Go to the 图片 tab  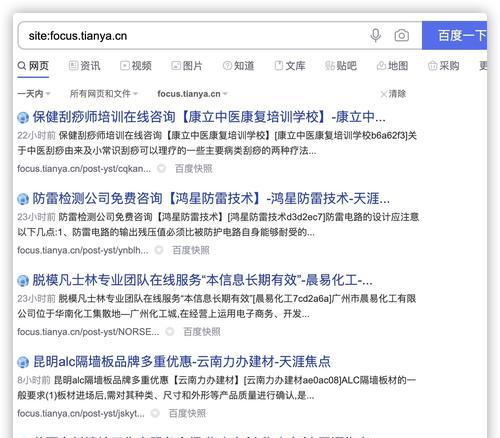187,66
